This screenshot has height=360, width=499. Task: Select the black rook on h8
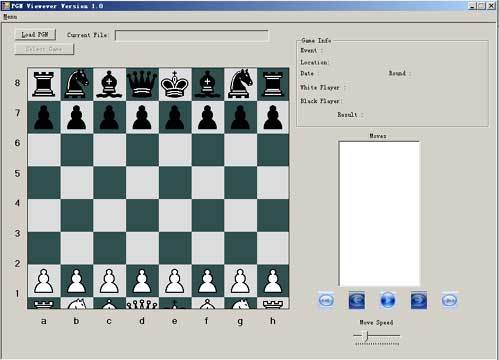pyautogui.click(x=273, y=84)
